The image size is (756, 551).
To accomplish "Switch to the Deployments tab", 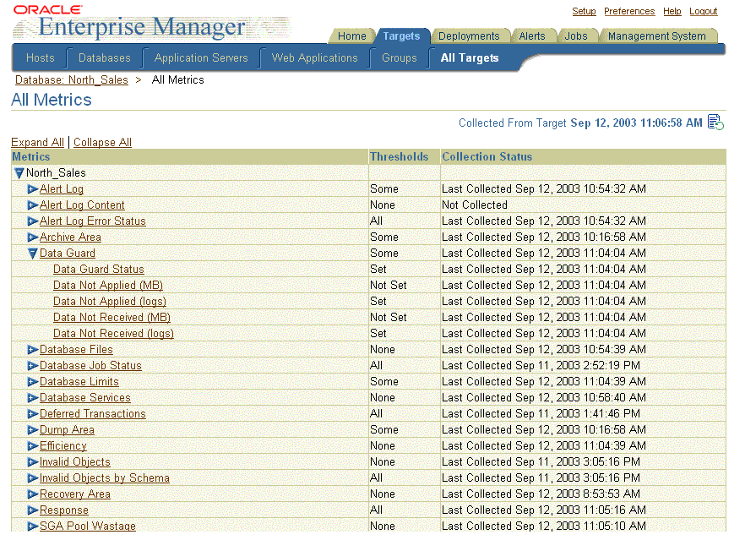I will click(469, 36).
